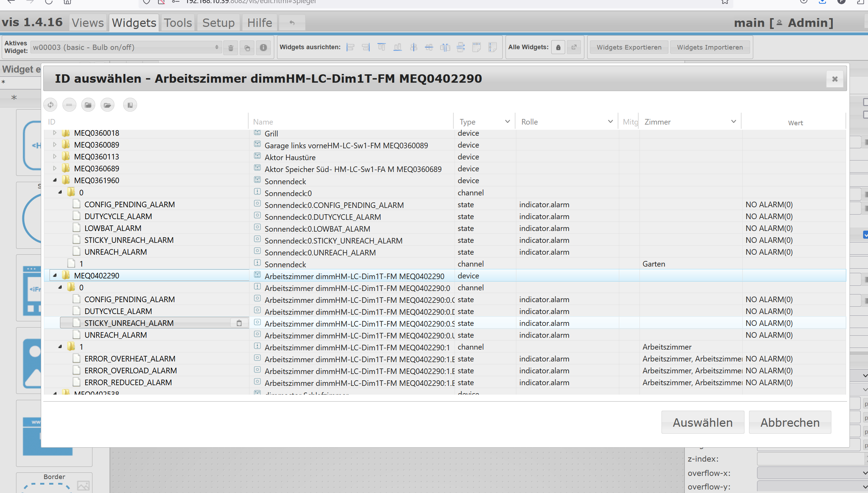Click copy icon beside STICKY_UNREACH_ALARM
Image resolution: width=868 pixels, height=493 pixels.
click(239, 323)
